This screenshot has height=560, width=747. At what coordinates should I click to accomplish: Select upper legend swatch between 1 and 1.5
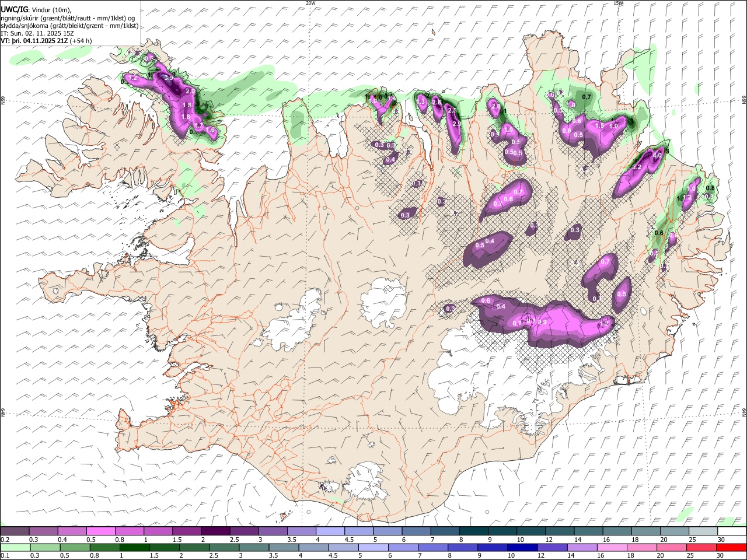click(158, 531)
